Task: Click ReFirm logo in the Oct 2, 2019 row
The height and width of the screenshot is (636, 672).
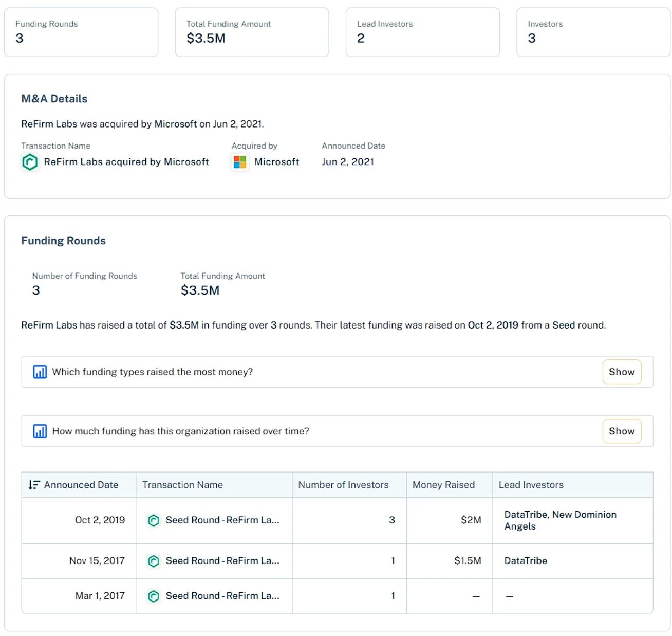Action: (153, 520)
